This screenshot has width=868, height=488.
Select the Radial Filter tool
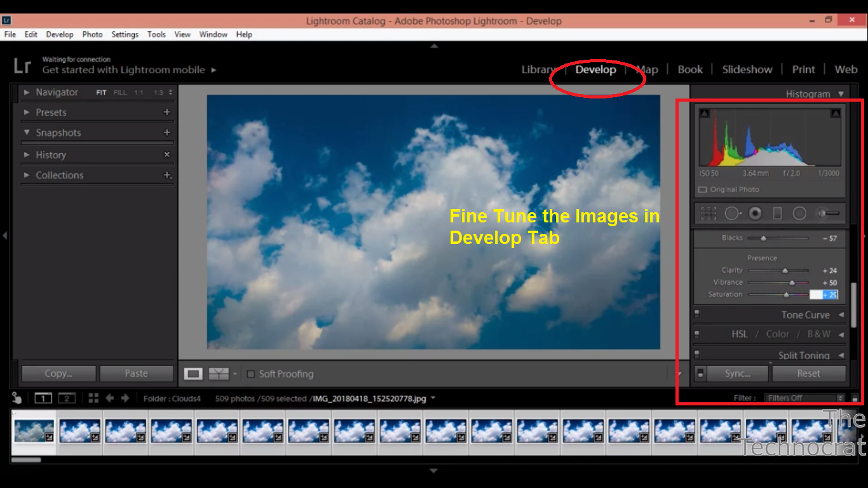(x=799, y=213)
